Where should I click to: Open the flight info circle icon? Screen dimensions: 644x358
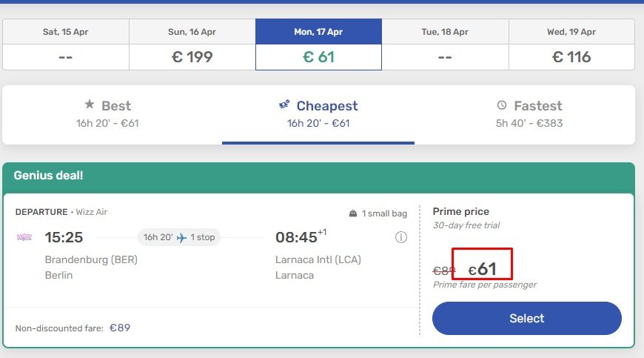coord(401,237)
